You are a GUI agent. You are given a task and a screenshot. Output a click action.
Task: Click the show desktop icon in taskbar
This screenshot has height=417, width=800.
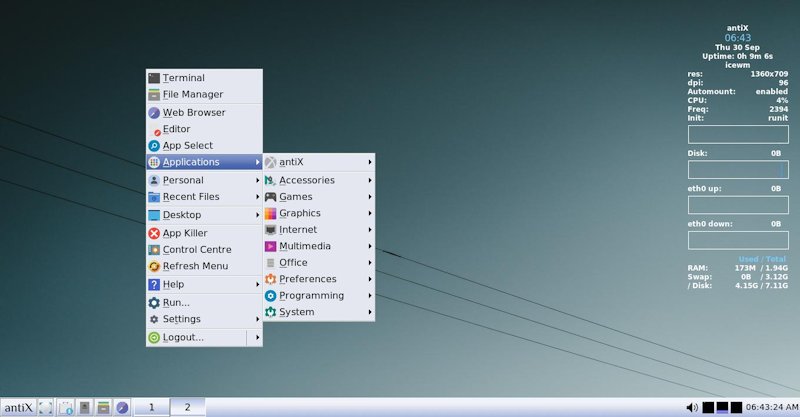pyautogui.click(x=45, y=407)
